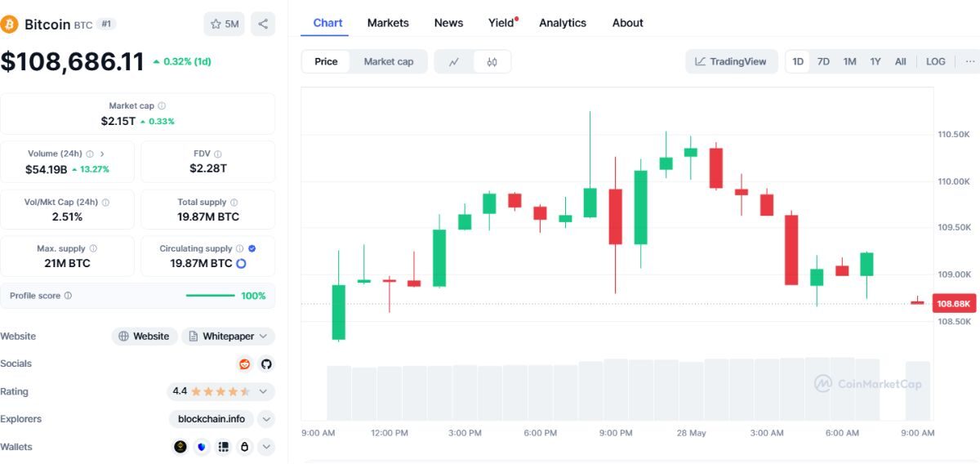Open the News tab
980x464 pixels.
click(448, 23)
